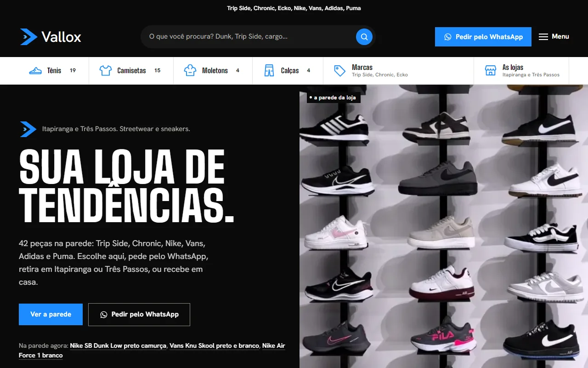The image size is (588, 368).
Task: Go to the Marcas section
Action: [398, 71]
